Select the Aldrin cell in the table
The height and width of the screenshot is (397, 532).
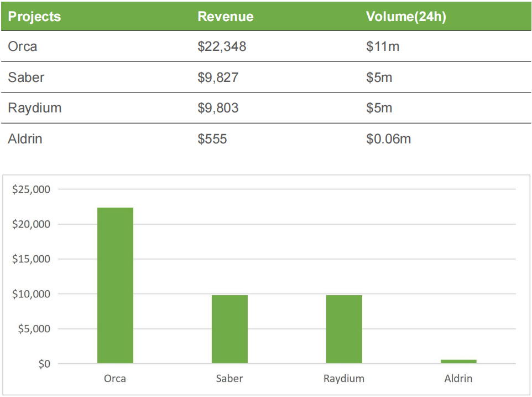(25, 139)
